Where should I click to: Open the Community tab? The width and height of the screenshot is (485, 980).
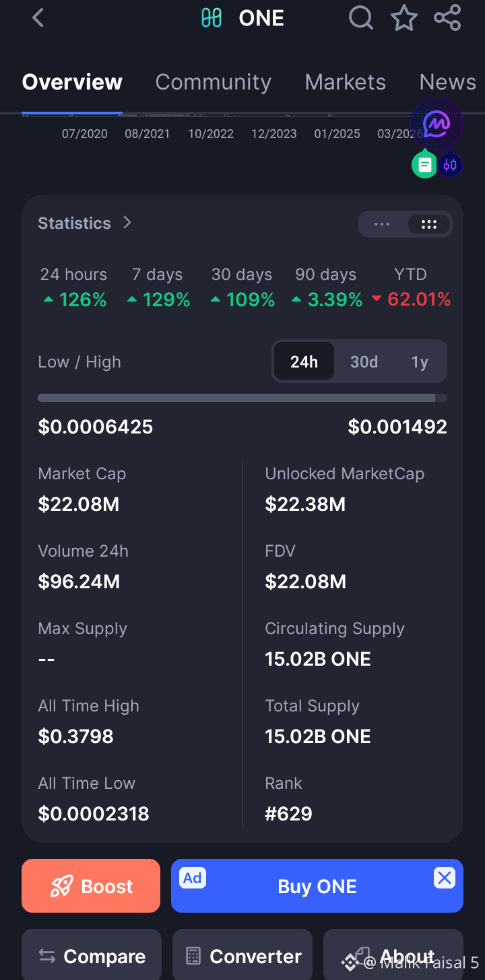coord(213,82)
